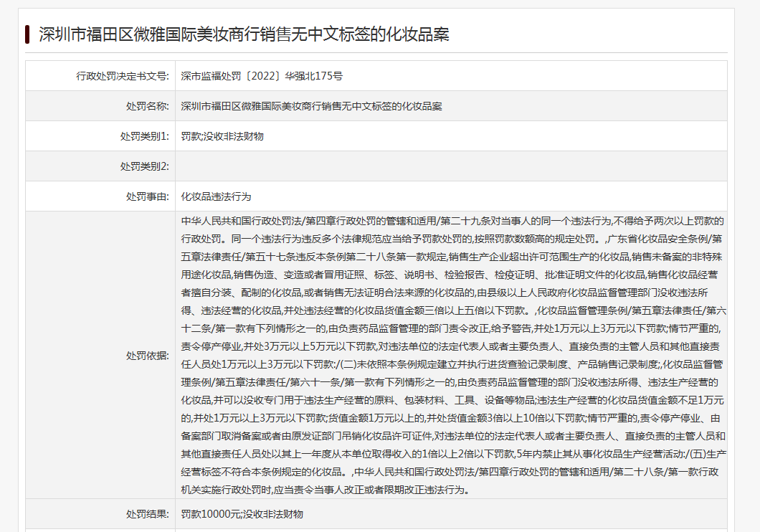Select the label 处罚名称
Screen dimensions: 760x532
pyautogui.click(x=148, y=106)
